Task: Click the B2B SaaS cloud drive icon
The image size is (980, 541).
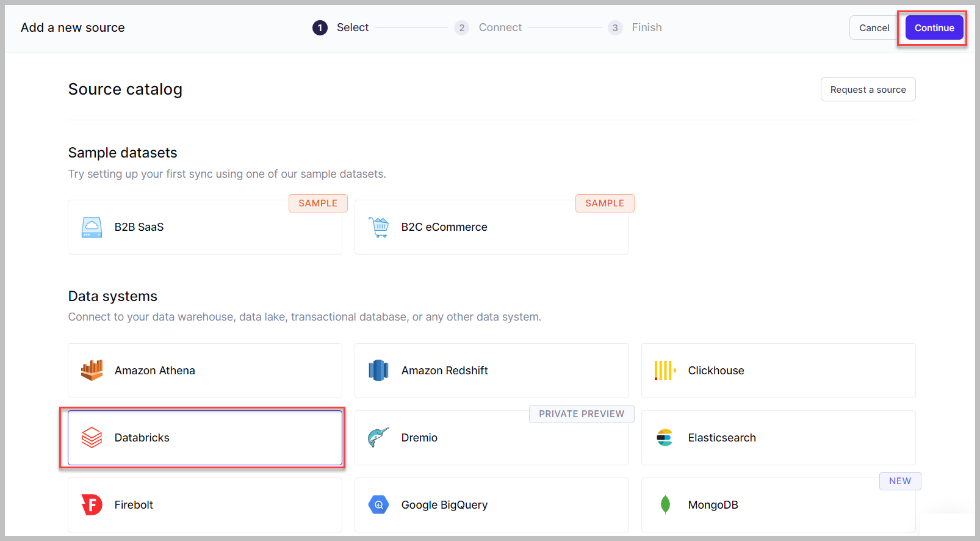Action: click(92, 227)
